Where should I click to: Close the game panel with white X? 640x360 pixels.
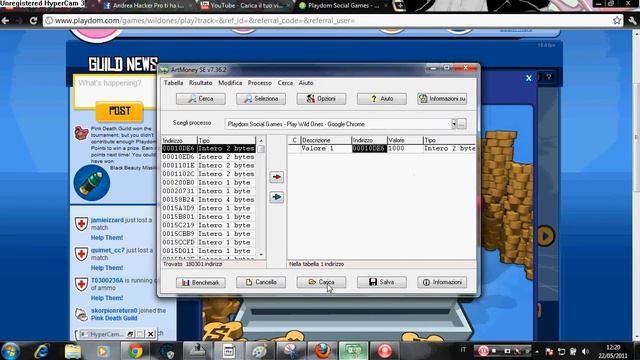click(x=529, y=78)
